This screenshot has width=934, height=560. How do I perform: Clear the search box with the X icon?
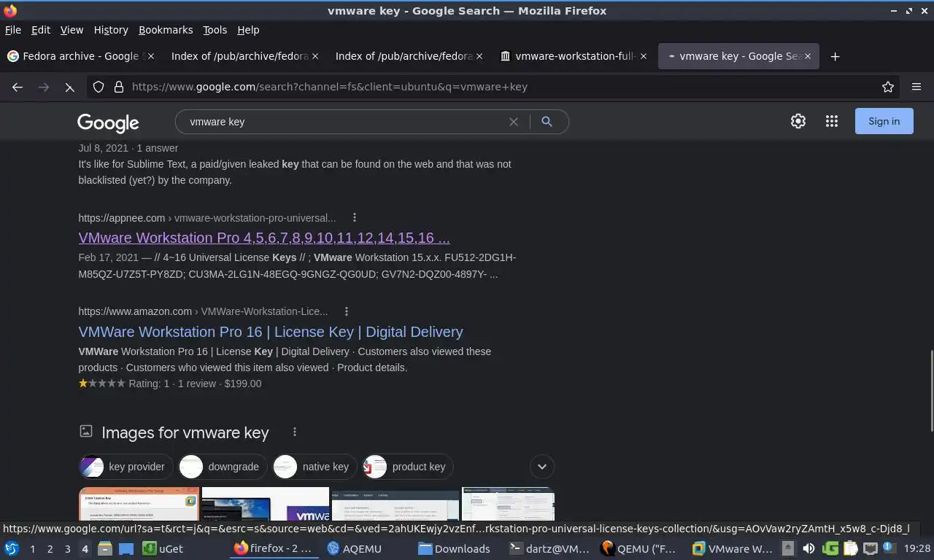514,122
